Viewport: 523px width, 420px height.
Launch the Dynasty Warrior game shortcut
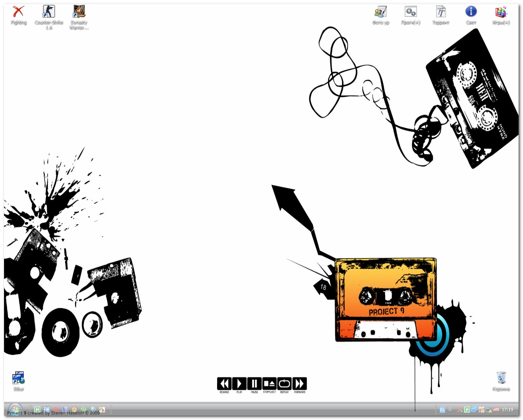coord(79,12)
